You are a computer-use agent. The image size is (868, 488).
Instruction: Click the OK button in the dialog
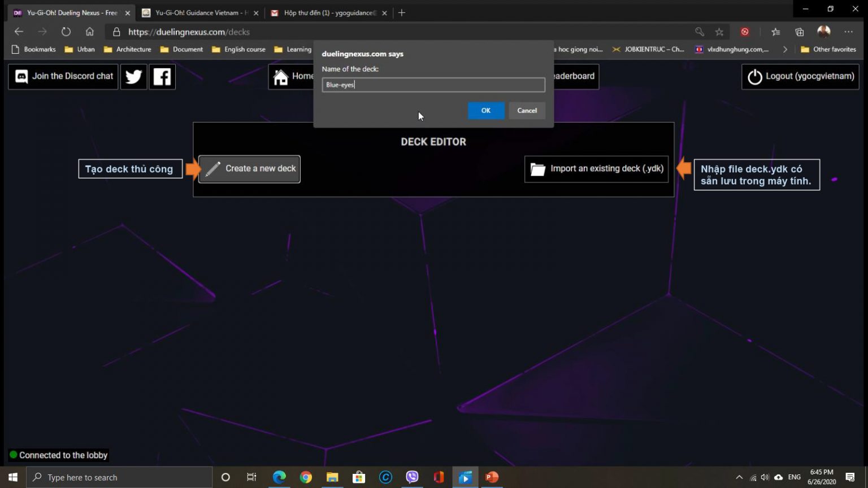coord(485,110)
